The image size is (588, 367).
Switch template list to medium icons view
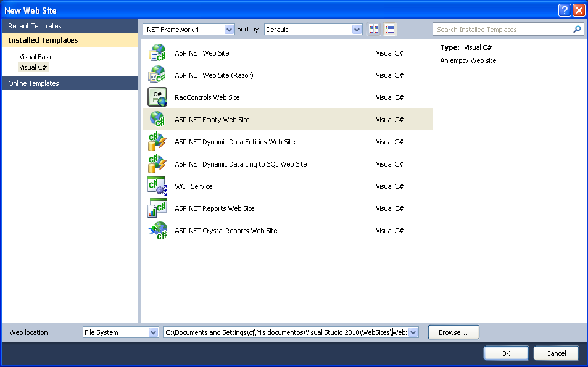pyautogui.click(x=389, y=28)
